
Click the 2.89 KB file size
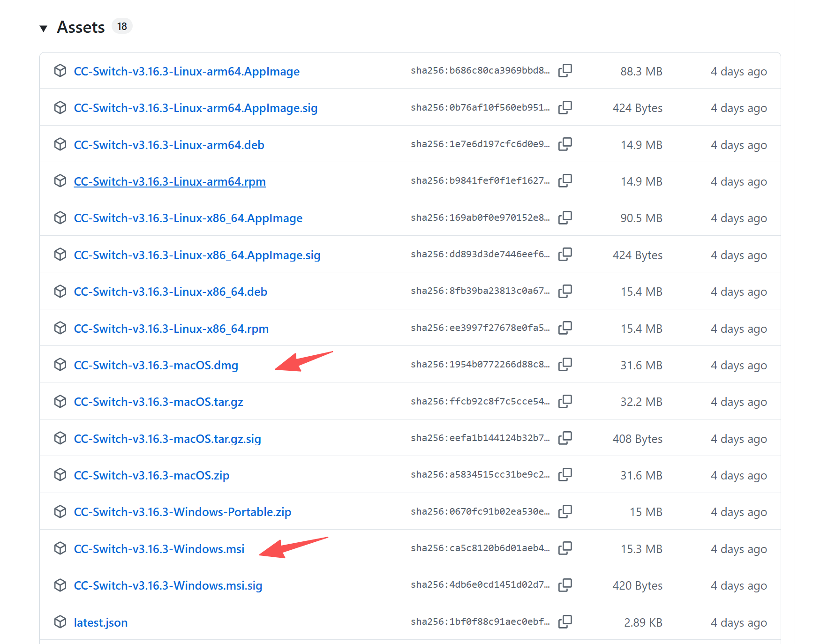(x=643, y=622)
